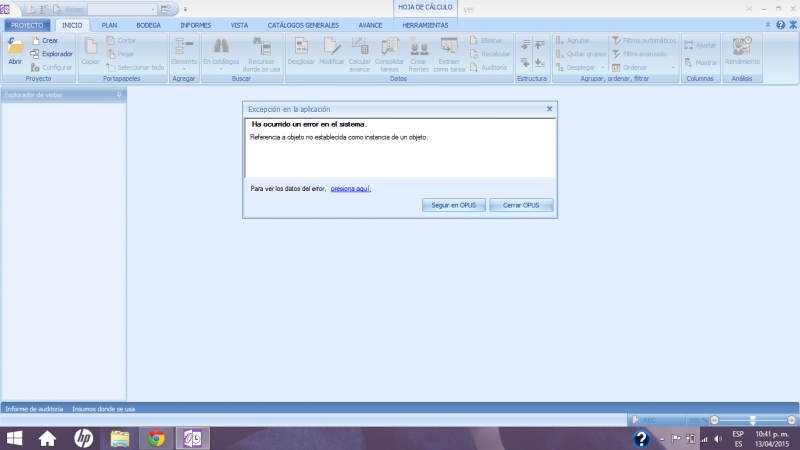Click the Desglosar icon in Datos
Screen dimensions: 800x450
coord(300,49)
